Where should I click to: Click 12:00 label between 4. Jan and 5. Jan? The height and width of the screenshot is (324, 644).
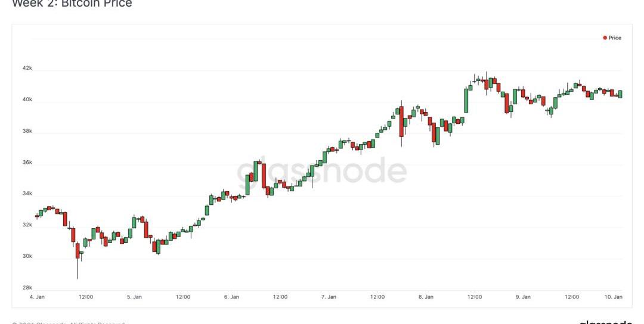click(x=86, y=297)
